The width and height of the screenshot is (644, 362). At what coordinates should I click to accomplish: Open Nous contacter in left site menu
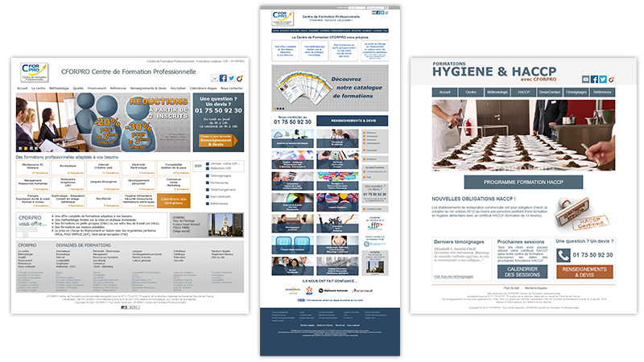232,88
